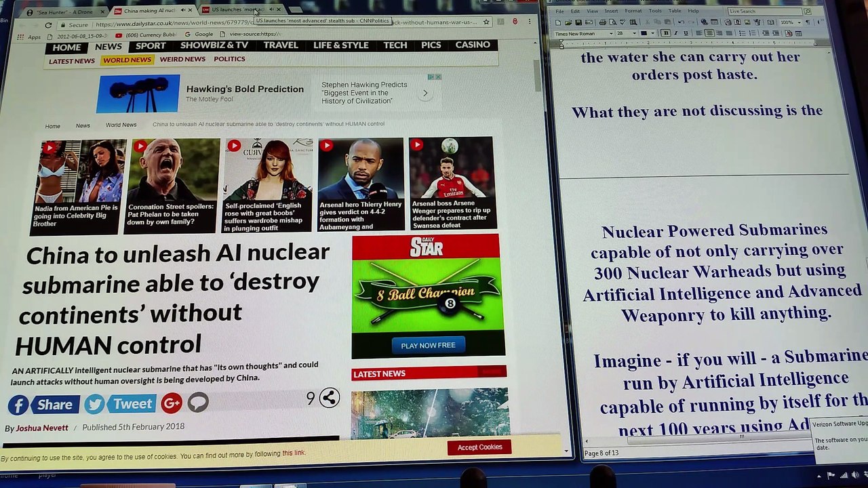Screen dimensions: 868x488
Task: Open the SHOWBIZ & TV site section
Action: pos(214,45)
